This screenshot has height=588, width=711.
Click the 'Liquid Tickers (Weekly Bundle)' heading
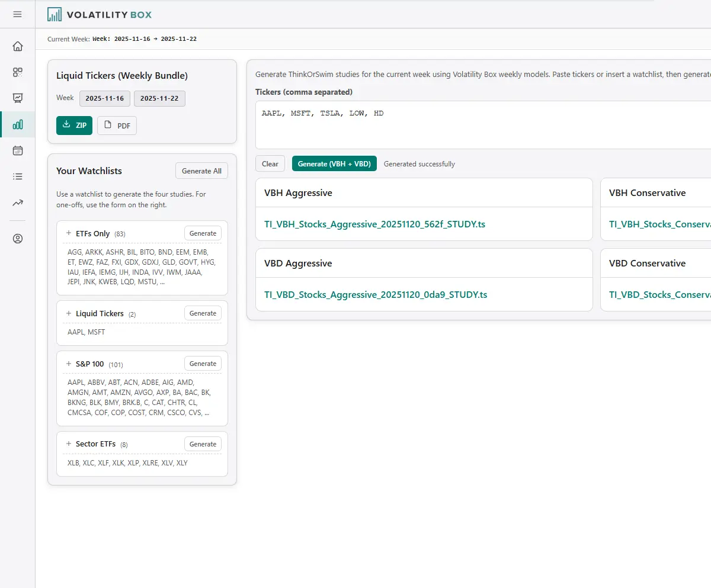click(122, 76)
